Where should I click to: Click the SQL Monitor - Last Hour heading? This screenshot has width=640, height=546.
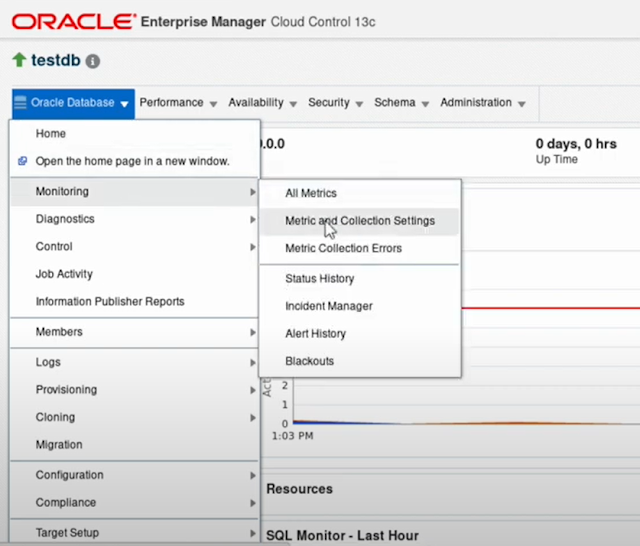[342, 535]
